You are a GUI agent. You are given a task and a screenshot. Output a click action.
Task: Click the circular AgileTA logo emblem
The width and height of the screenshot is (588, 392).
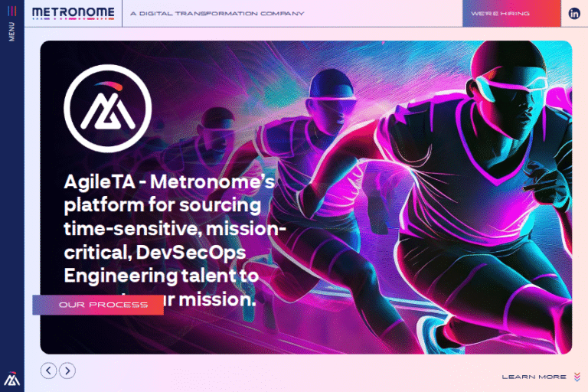(107, 109)
